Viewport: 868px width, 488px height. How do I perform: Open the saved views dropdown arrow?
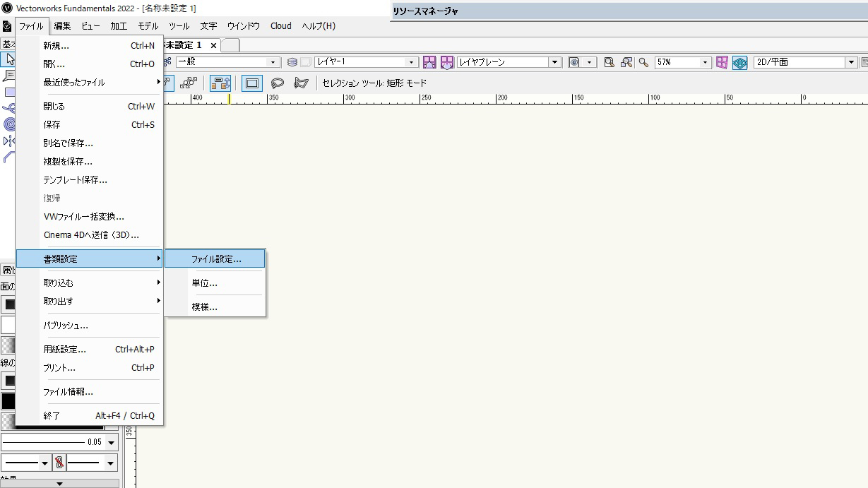click(x=590, y=62)
